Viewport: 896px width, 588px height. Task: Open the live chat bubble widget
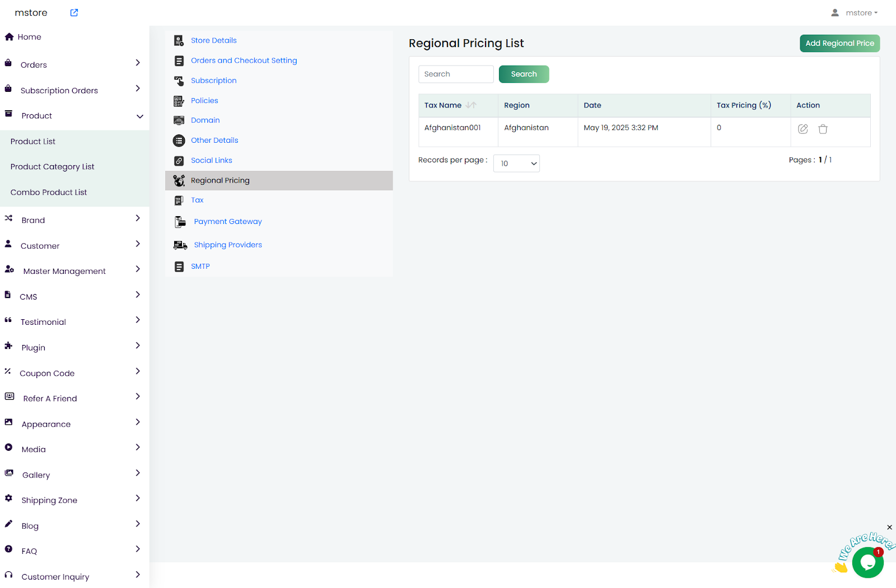tap(867, 562)
